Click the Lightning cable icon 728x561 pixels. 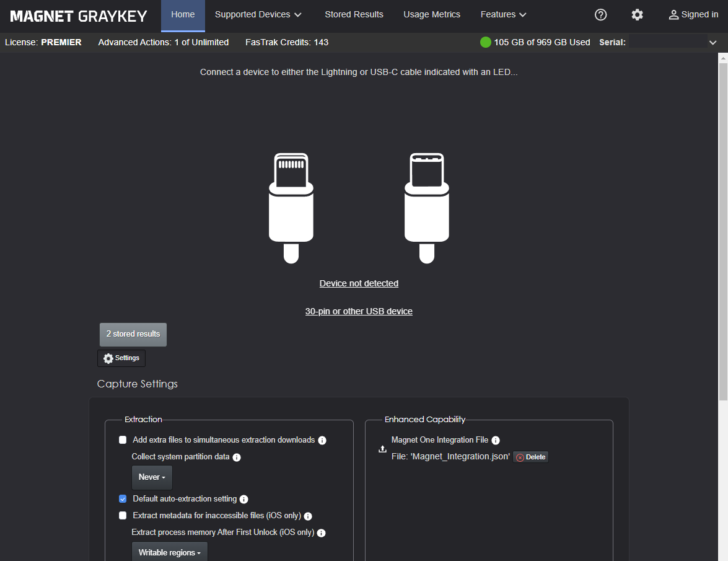291,208
